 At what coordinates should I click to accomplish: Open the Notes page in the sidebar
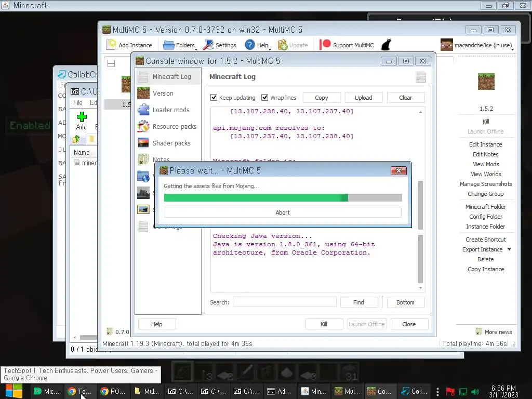[161, 159]
